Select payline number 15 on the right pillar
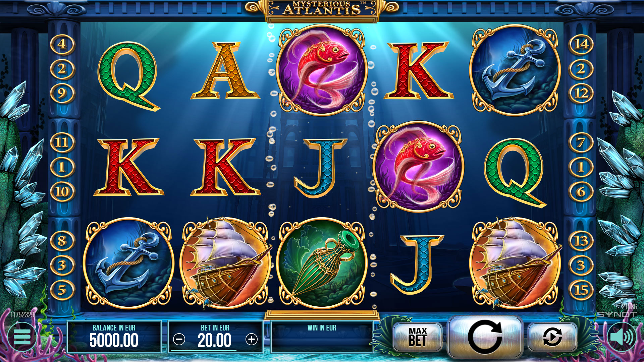The image size is (644, 362). coord(581,290)
